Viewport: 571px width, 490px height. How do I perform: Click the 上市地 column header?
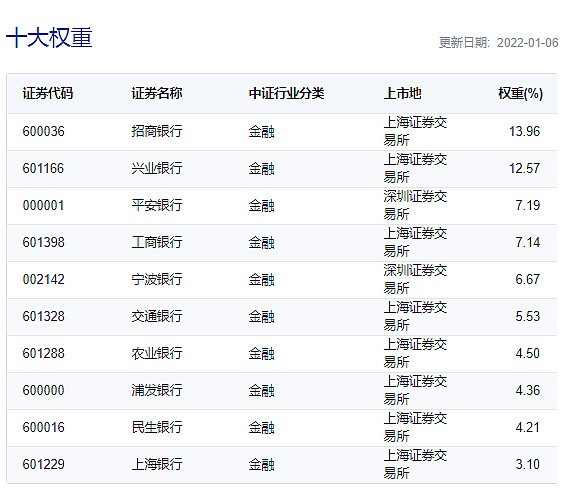(402, 93)
